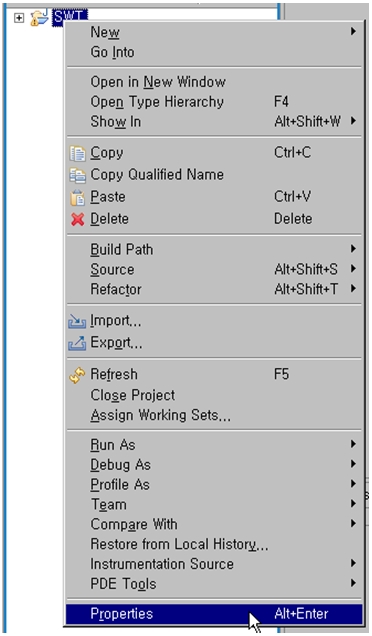Select the SWT project label
Screen dimensions: 372x636
pos(70,17)
